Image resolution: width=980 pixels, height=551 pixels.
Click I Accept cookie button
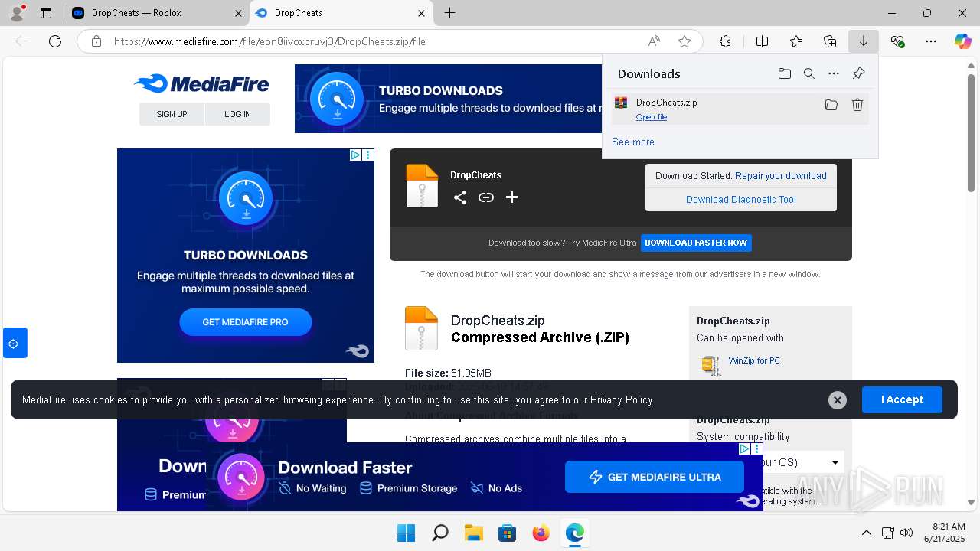point(902,399)
